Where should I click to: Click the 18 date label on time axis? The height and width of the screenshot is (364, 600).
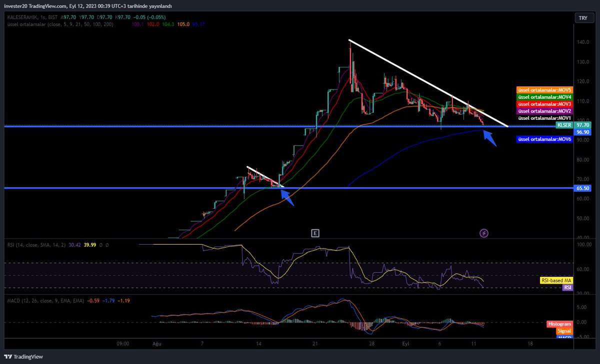530,344
